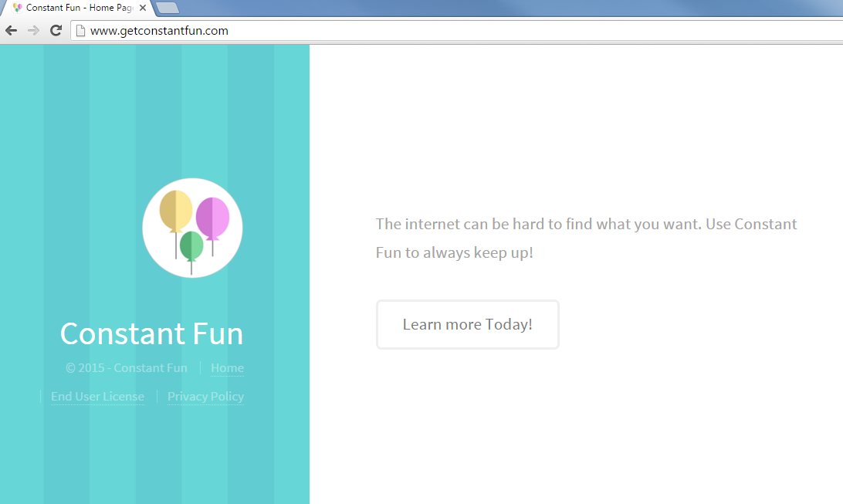The image size is (843, 504).
Task: Close the Constant Fun browser tab
Action: pos(141,9)
